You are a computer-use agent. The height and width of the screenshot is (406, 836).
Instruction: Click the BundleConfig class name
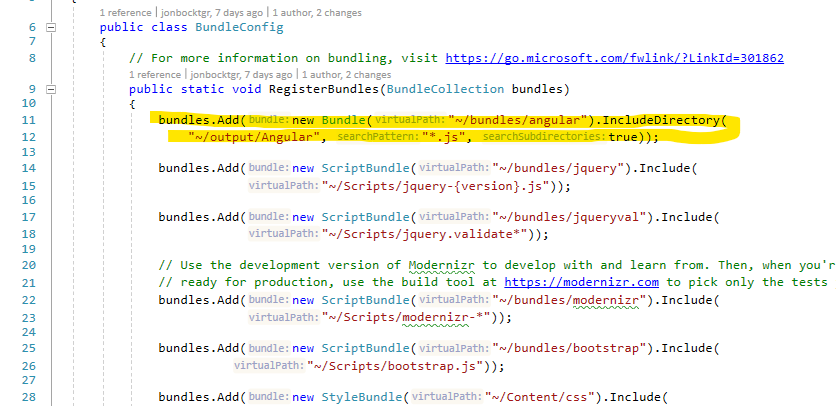[x=239, y=27]
